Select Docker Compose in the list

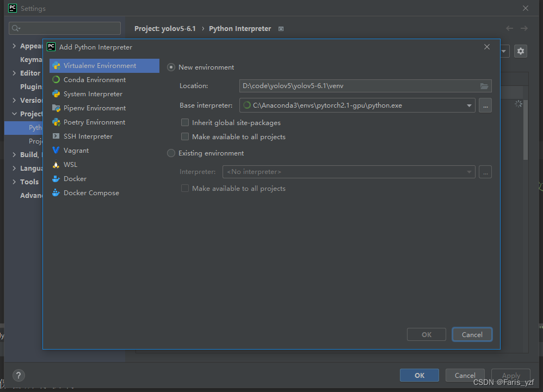[104, 193]
